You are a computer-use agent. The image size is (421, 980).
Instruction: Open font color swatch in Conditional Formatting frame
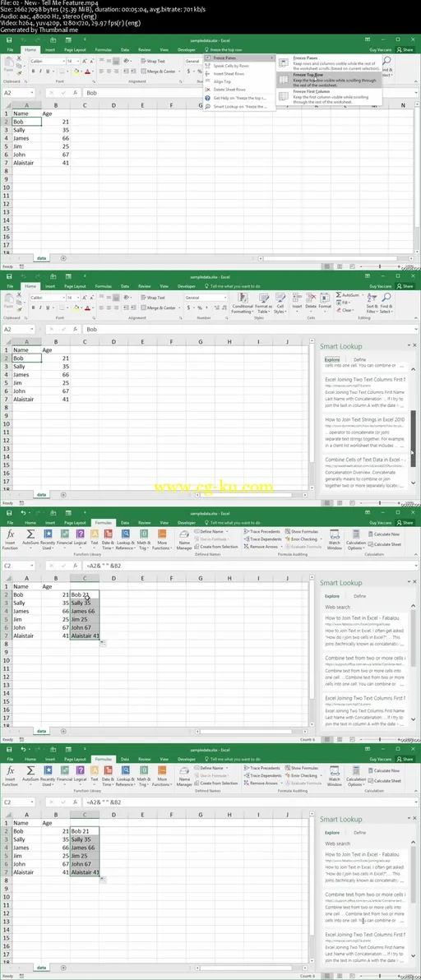click(x=86, y=307)
